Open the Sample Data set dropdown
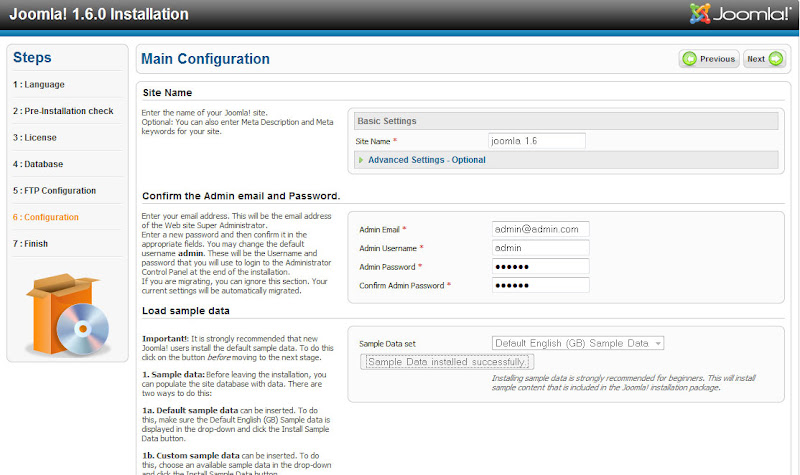Viewport: 800px width, 475px height. [x=578, y=343]
